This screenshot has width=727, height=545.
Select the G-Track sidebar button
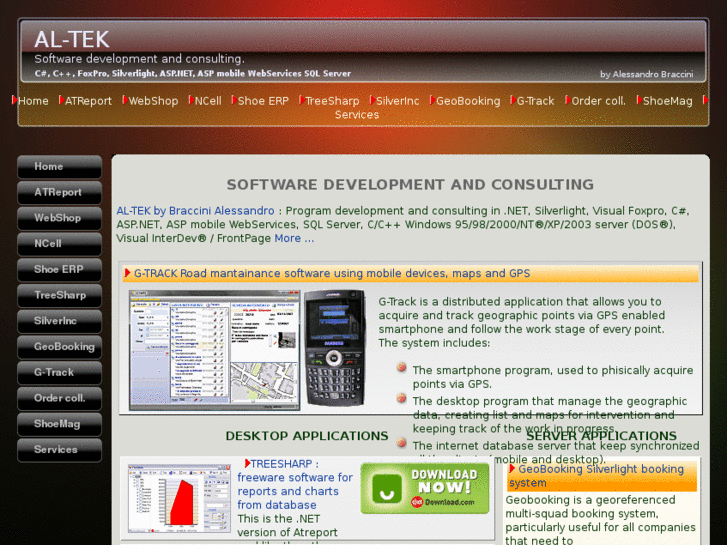[59, 373]
